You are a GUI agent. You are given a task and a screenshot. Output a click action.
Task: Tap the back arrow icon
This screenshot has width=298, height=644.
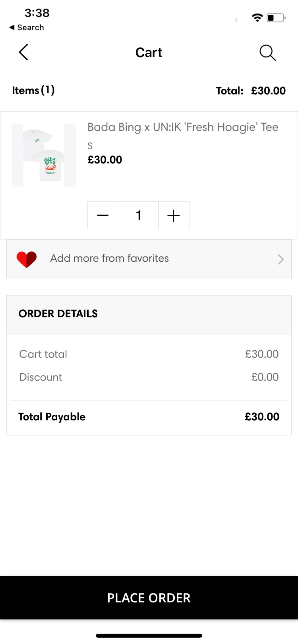click(23, 52)
